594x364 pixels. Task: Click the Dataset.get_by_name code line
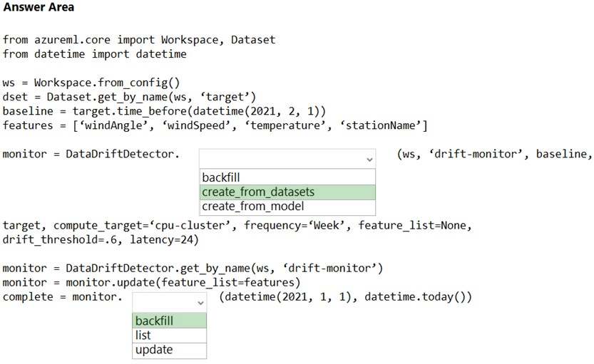click(x=130, y=98)
